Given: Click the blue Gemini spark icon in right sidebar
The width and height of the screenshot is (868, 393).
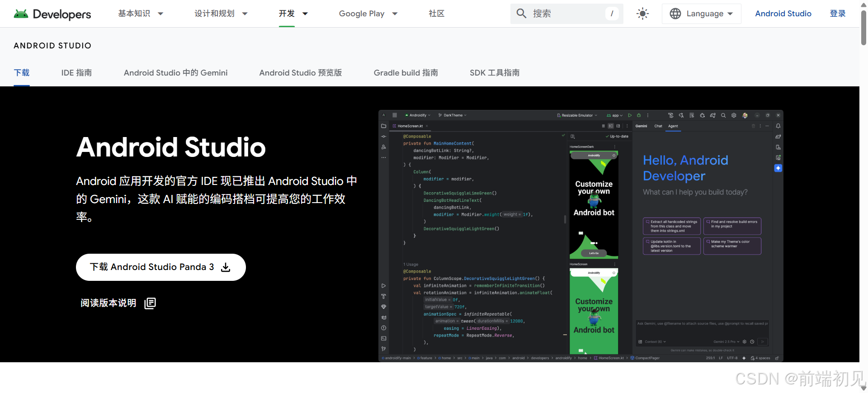Looking at the screenshot, I should [778, 168].
